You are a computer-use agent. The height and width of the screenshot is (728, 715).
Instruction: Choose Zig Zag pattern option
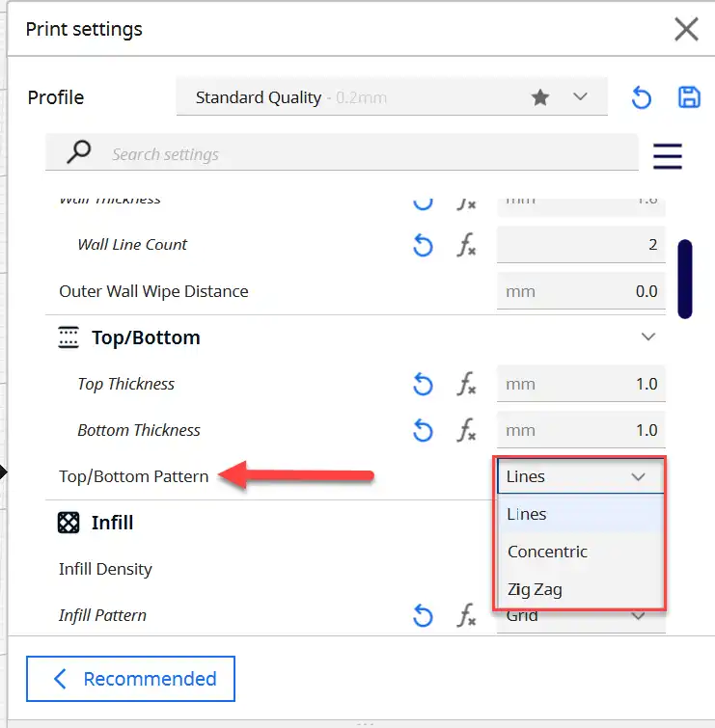click(x=580, y=589)
